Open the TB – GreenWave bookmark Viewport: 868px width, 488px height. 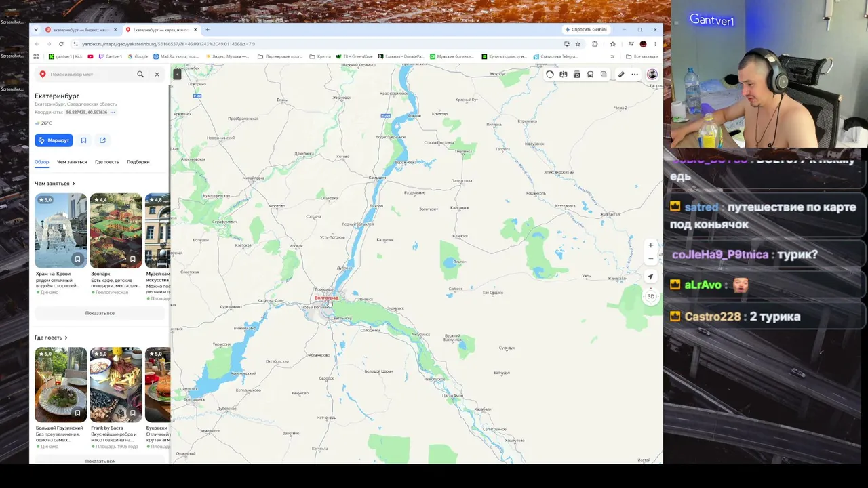click(x=354, y=56)
